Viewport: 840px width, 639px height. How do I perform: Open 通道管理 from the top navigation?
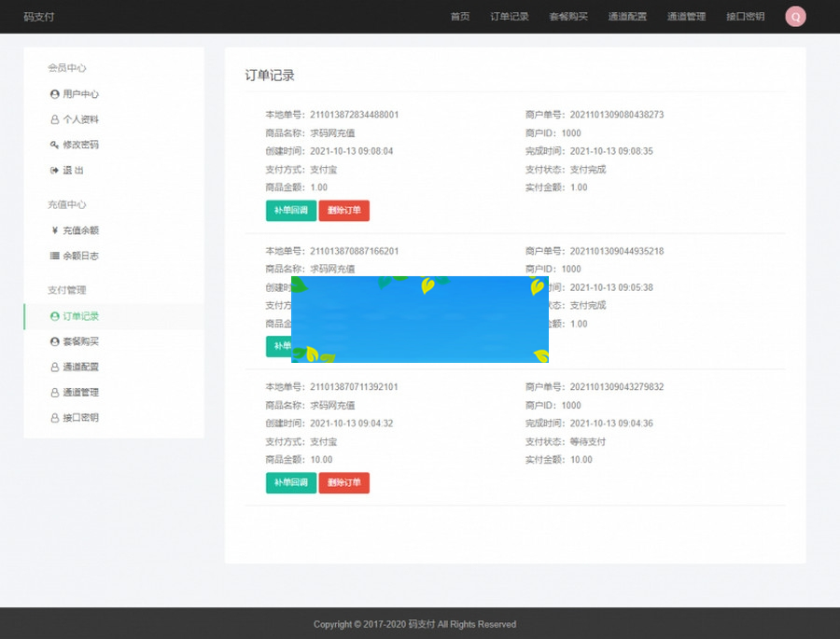click(686, 17)
